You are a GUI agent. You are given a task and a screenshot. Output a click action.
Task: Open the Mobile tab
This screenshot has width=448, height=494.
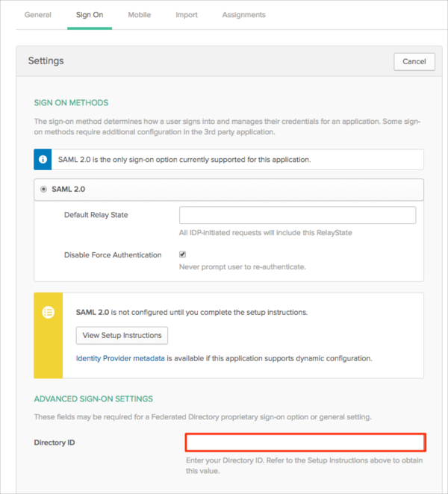pos(140,15)
